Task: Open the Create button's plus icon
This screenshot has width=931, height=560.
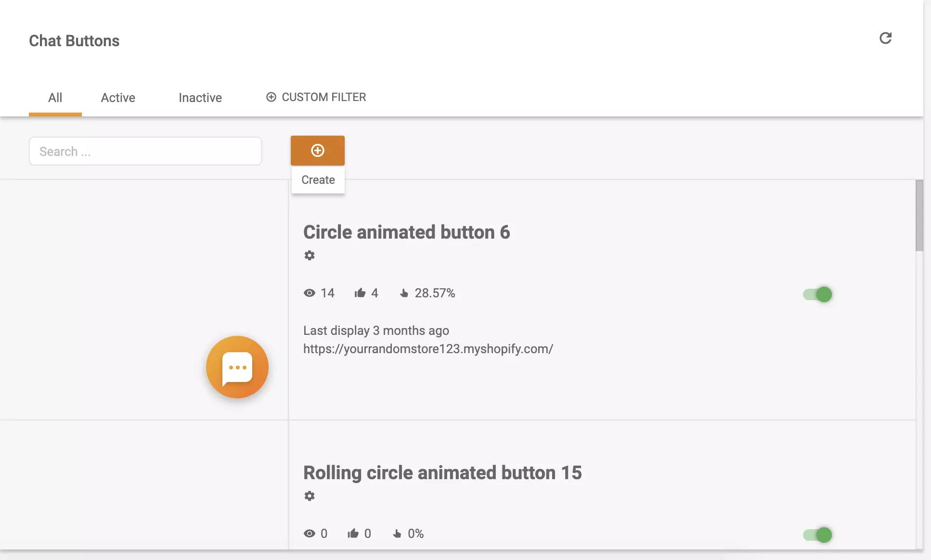Action: pos(317,150)
